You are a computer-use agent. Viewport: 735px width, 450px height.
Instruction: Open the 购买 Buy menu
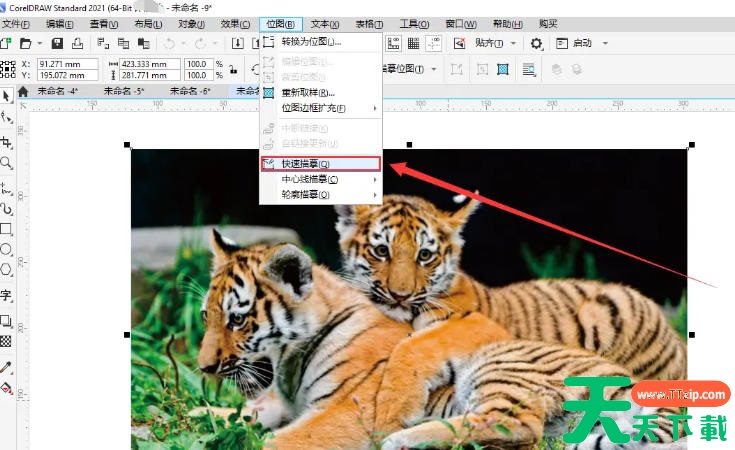pos(548,24)
